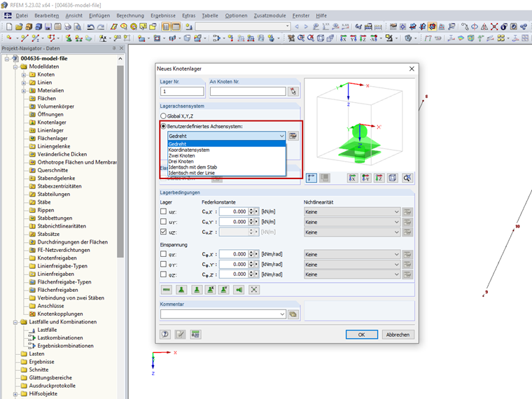Open the Bearbeiten menu

(x=46, y=15)
